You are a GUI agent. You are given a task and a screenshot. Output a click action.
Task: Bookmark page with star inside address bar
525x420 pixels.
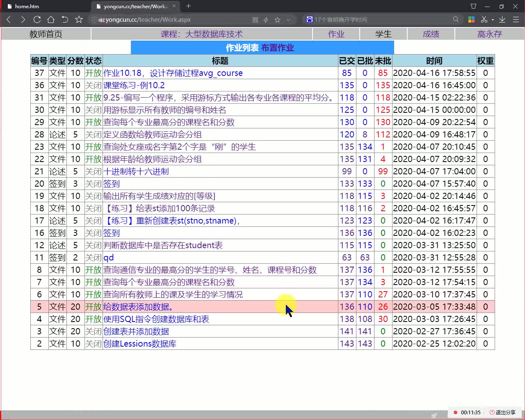(277, 20)
